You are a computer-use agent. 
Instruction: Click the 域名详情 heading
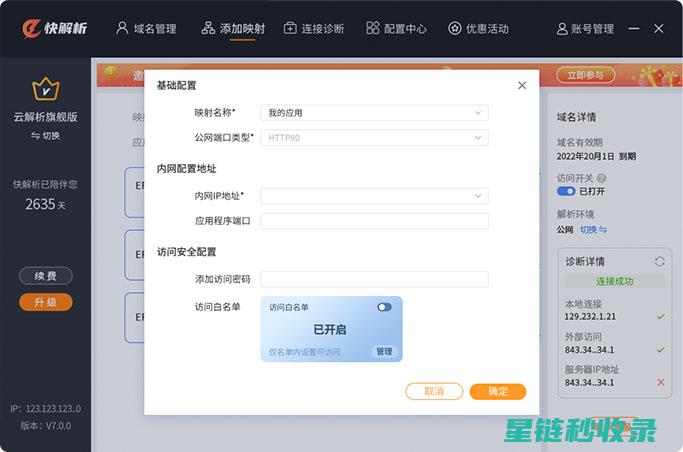click(x=576, y=117)
